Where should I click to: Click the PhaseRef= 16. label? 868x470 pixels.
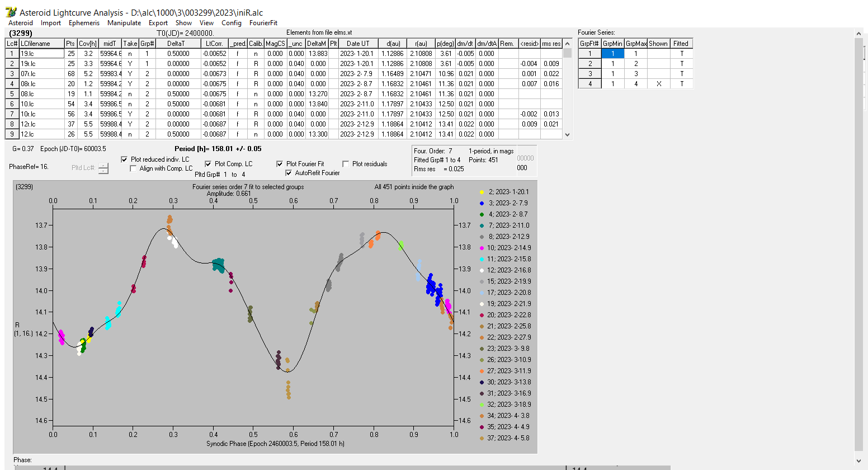(29, 167)
